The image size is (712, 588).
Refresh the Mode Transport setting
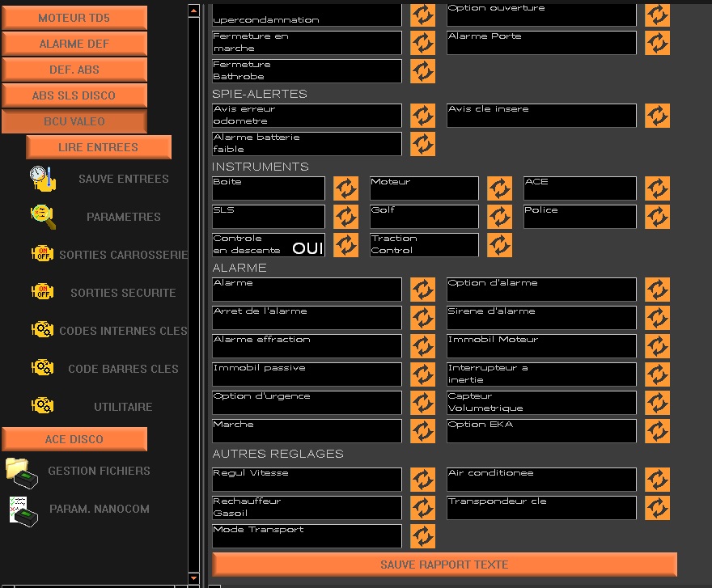tap(422, 536)
